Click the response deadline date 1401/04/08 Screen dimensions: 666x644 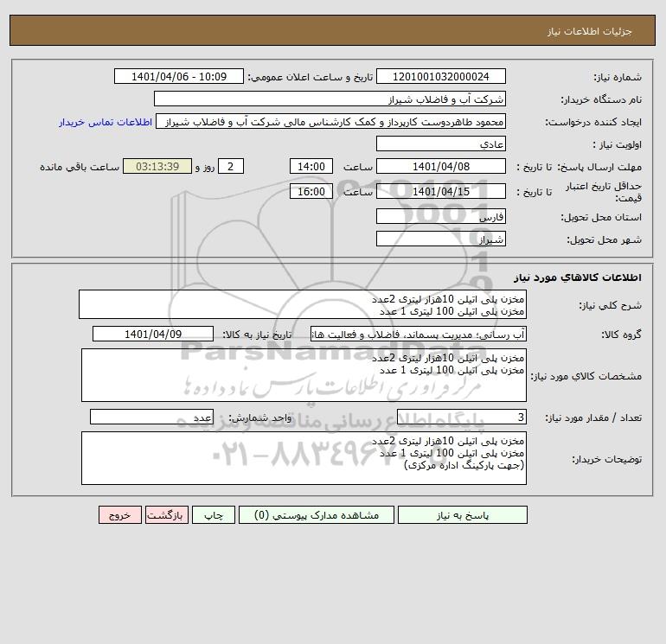point(441,167)
